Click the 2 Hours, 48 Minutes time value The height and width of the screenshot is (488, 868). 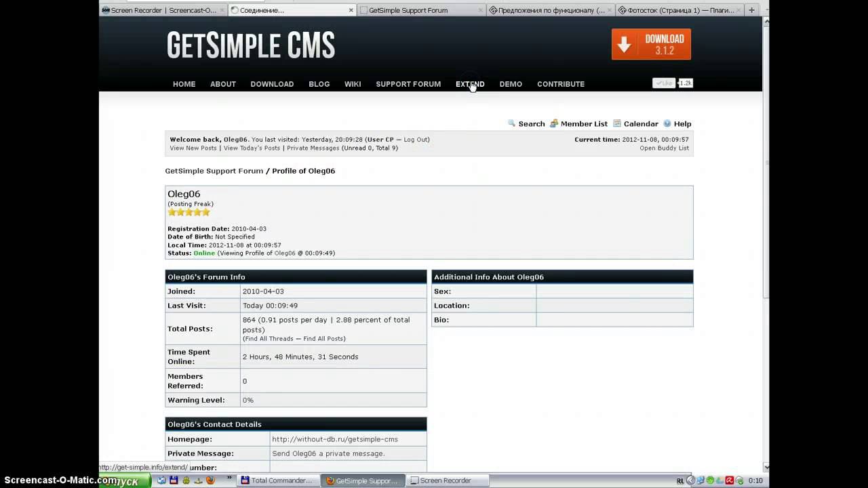[300, 357]
